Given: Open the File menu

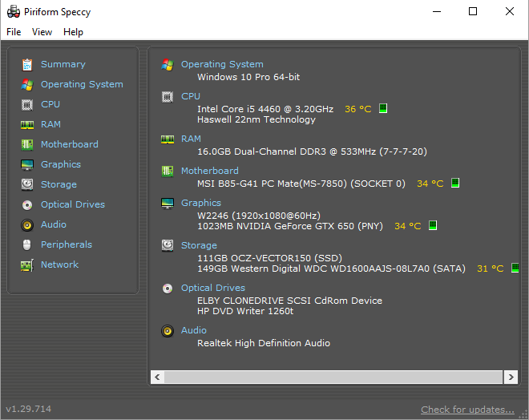Looking at the screenshot, I should tap(14, 32).
